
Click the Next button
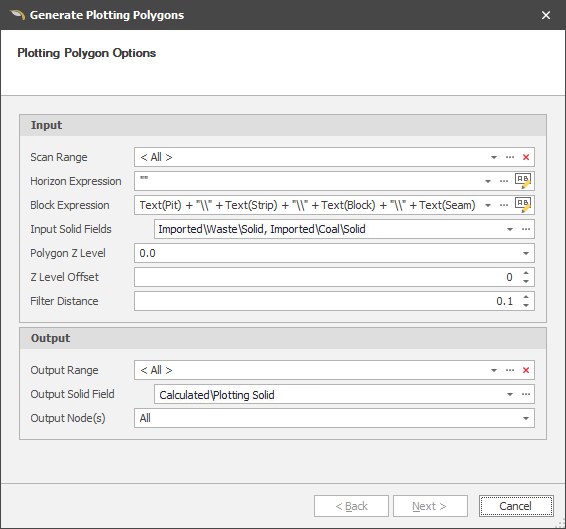coord(430,506)
